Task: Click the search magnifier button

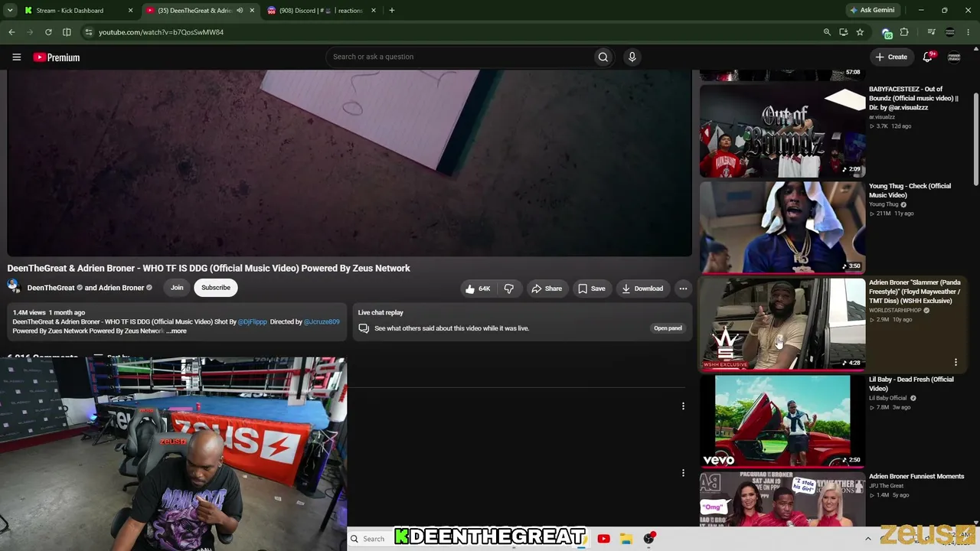Action: coord(603,57)
